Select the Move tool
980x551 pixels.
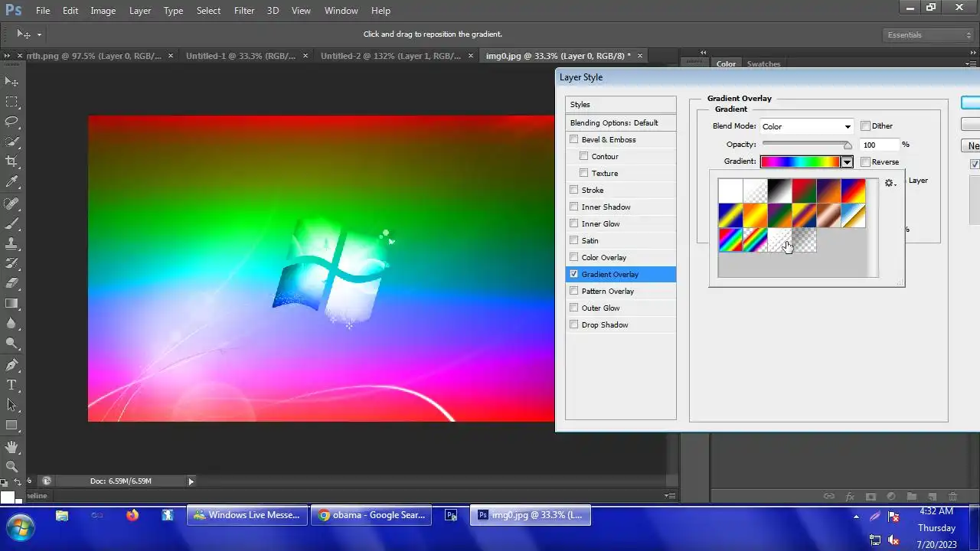tap(11, 81)
